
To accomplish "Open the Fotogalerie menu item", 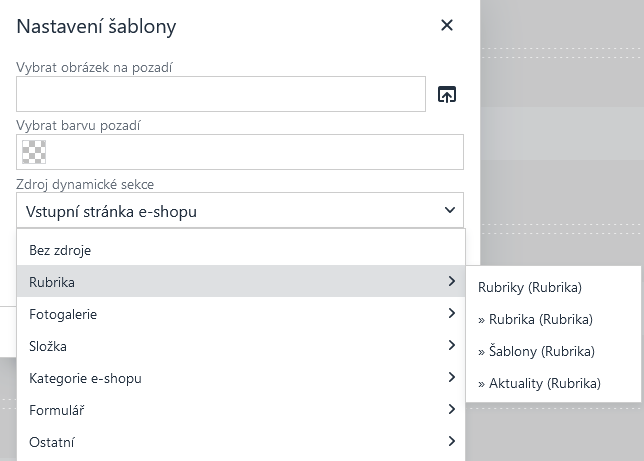I will point(63,314).
